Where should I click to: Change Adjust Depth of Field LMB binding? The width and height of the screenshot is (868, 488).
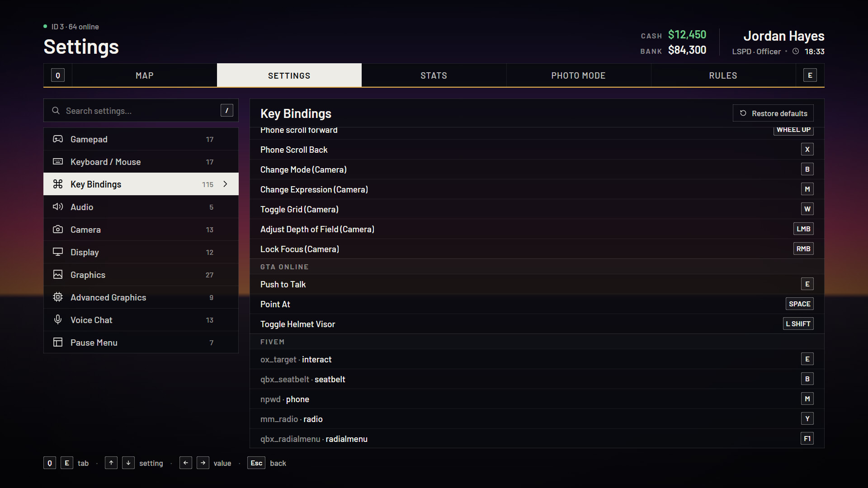point(803,229)
